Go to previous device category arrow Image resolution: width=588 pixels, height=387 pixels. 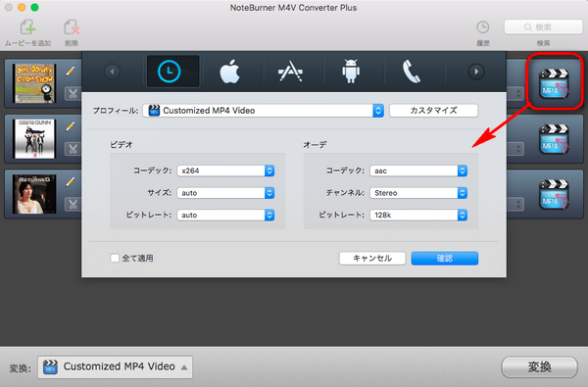click(x=112, y=72)
